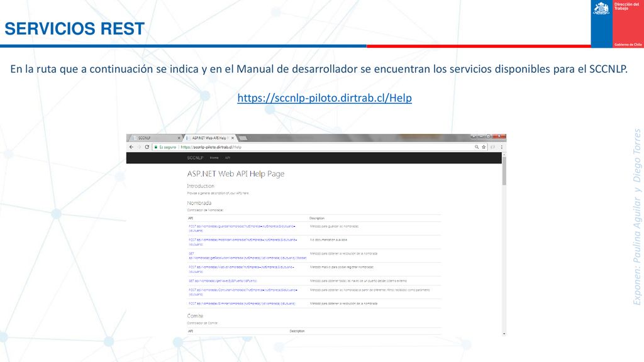Click the 'Comite' section heading
The width and height of the screenshot is (644, 362).
(195, 316)
